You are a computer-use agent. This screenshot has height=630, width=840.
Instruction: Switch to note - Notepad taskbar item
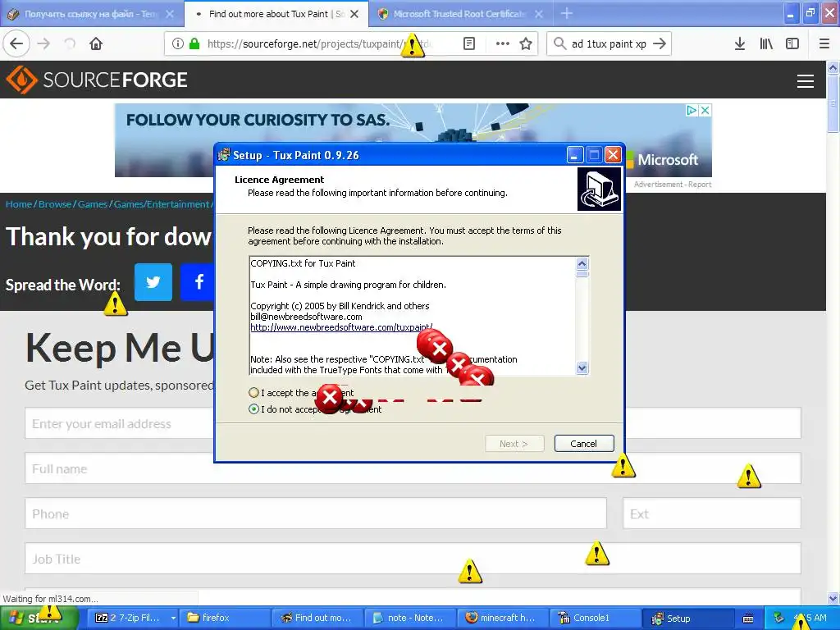coord(410,618)
